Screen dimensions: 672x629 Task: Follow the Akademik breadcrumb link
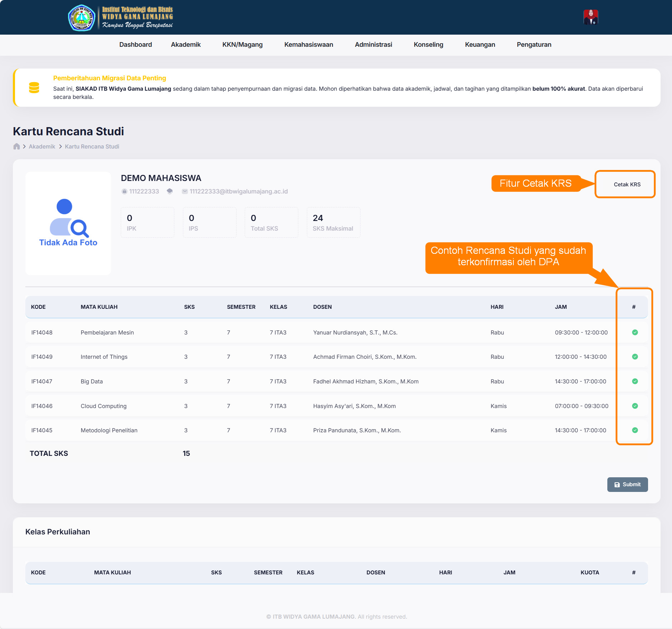(42, 146)
